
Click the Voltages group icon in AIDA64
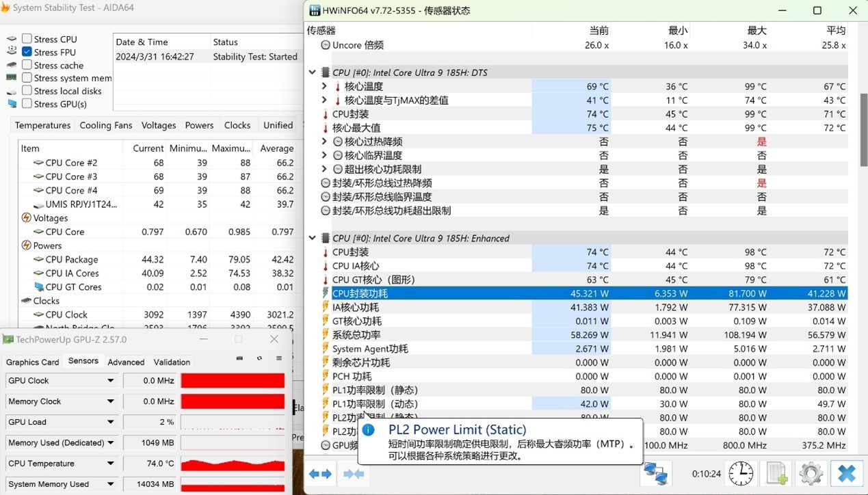(27, 218)
